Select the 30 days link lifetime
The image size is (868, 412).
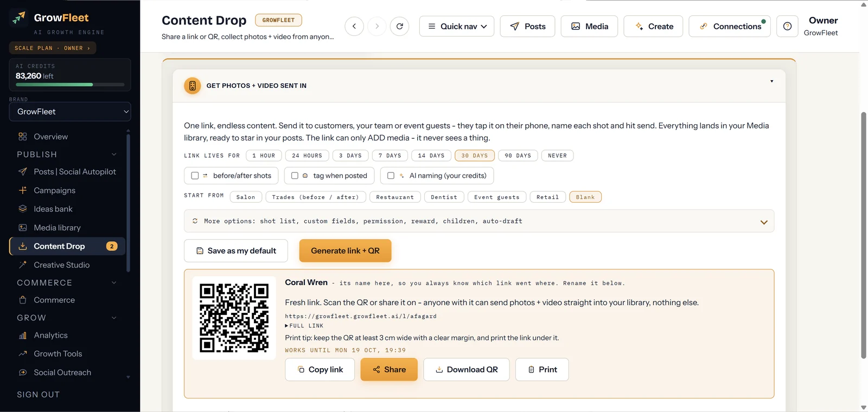coord(475,156)
